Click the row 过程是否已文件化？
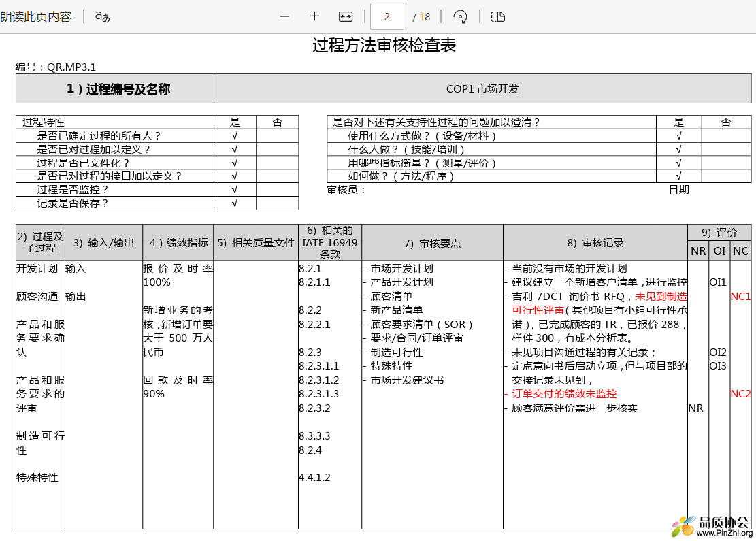756x541 pixels. [x=157, y=163]
